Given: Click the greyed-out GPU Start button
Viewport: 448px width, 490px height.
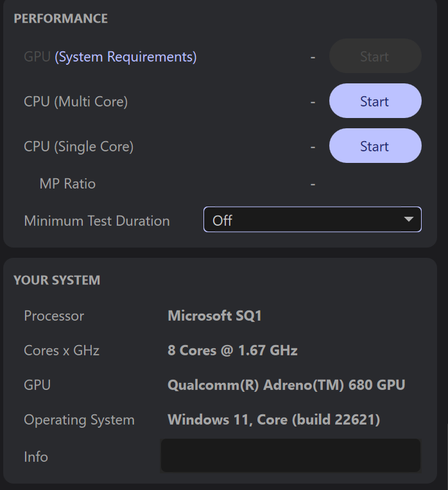Looking at the screenshot, I should [375, 56].
